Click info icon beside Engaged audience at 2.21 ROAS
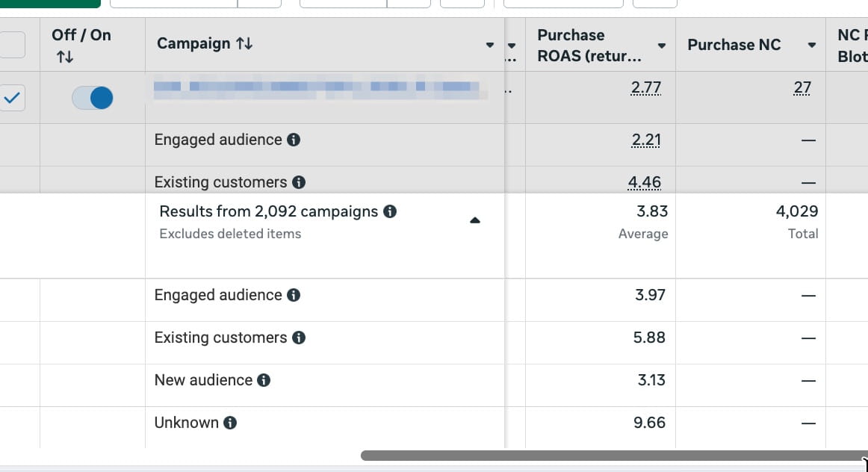 click(294, 140)
